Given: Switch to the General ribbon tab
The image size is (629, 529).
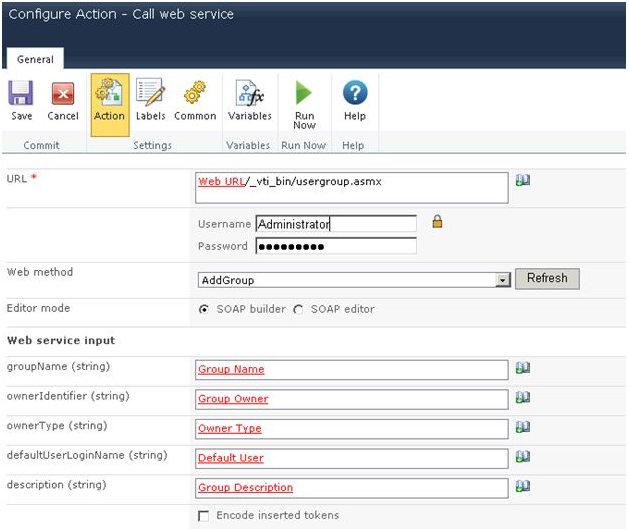Looking at the screenshot, I should [x=35, y=59].
